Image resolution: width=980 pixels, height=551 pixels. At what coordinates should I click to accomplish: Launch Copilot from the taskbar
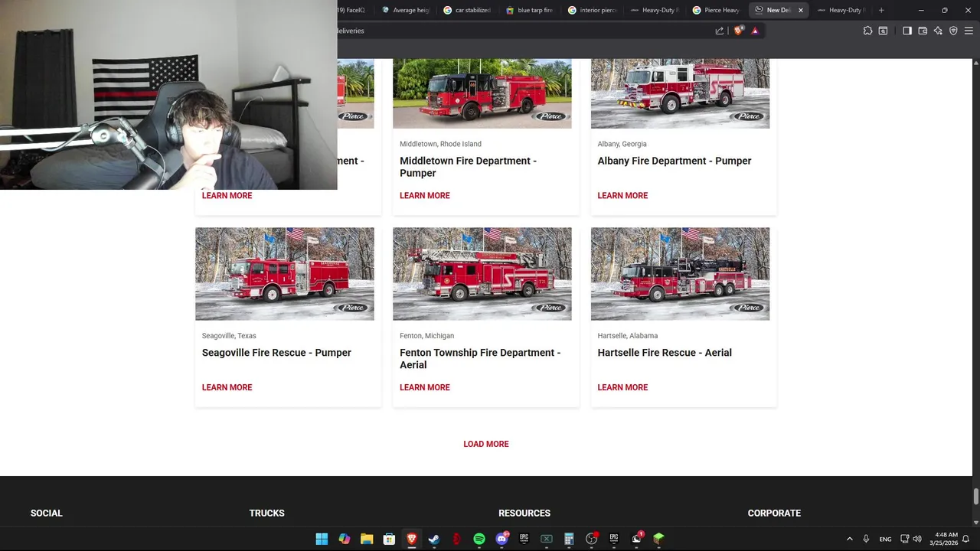coord(345,539)
